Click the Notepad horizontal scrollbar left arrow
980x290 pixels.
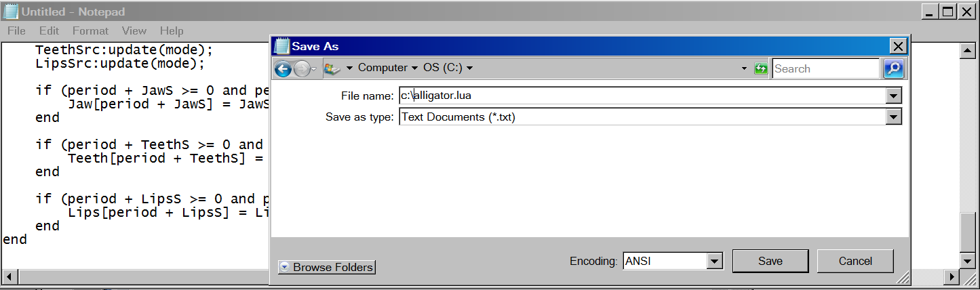tap(9, 276)
